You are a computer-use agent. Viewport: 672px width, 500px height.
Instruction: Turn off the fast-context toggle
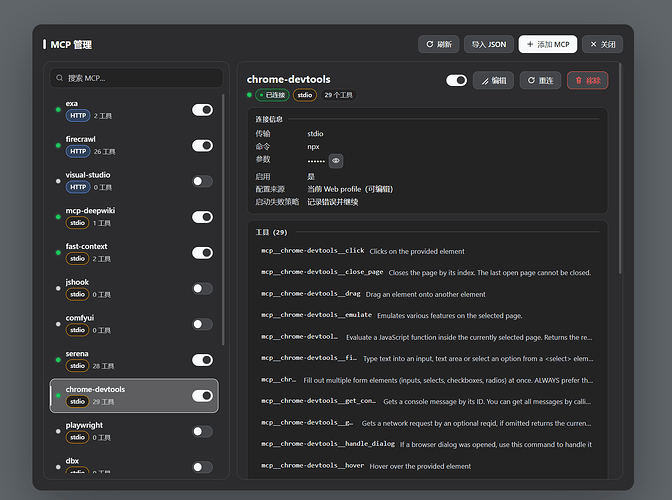(202, 253)
